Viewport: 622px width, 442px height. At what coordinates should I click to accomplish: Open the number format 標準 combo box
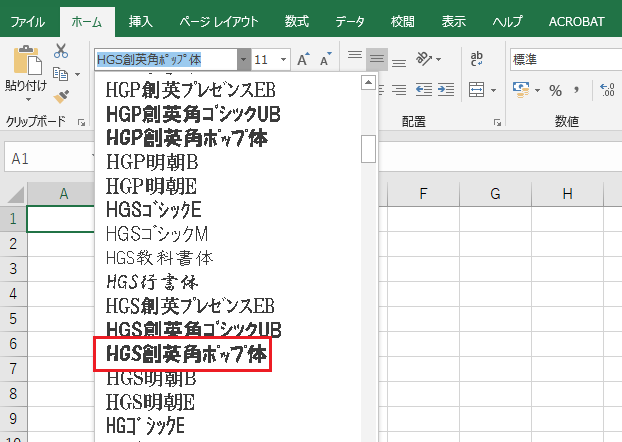click(x=566, y=60)
